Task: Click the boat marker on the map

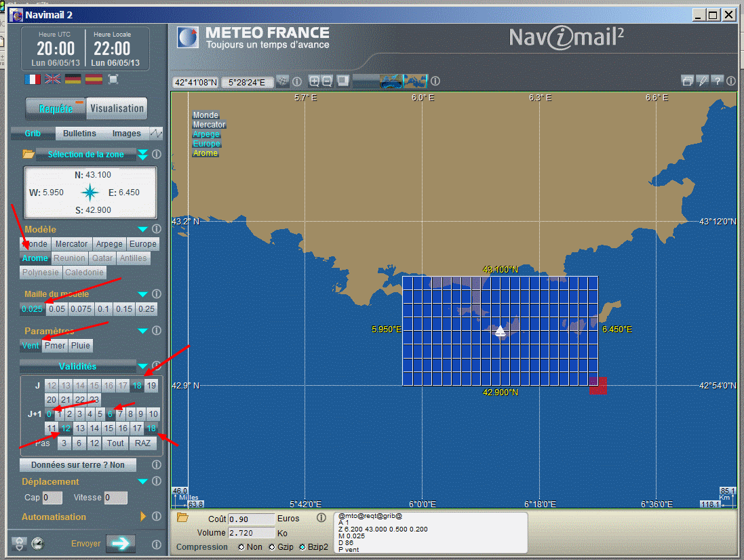Action: (x=500, y=331)
